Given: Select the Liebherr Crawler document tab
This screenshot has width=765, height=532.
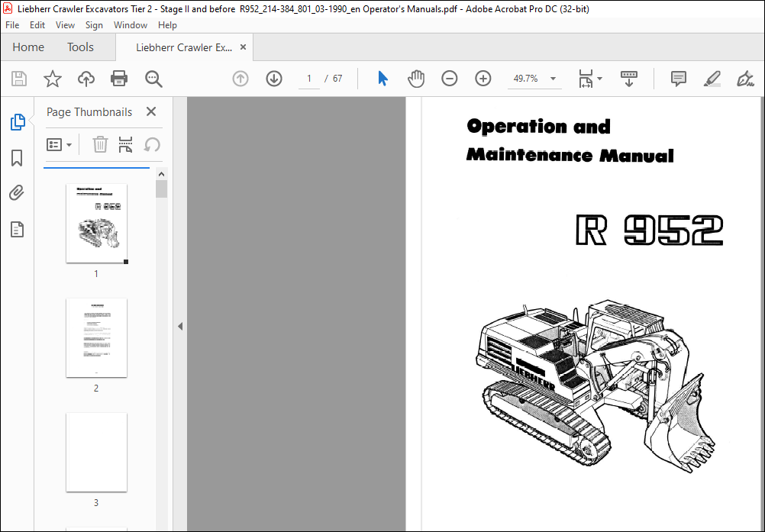Looking at the screenshot, I should [184, 47].
